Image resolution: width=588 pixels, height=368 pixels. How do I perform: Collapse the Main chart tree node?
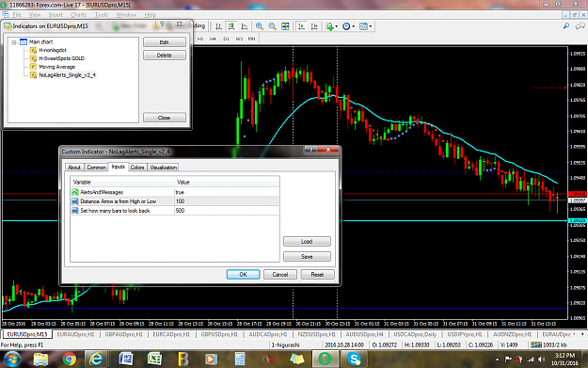tap(14, 42)
